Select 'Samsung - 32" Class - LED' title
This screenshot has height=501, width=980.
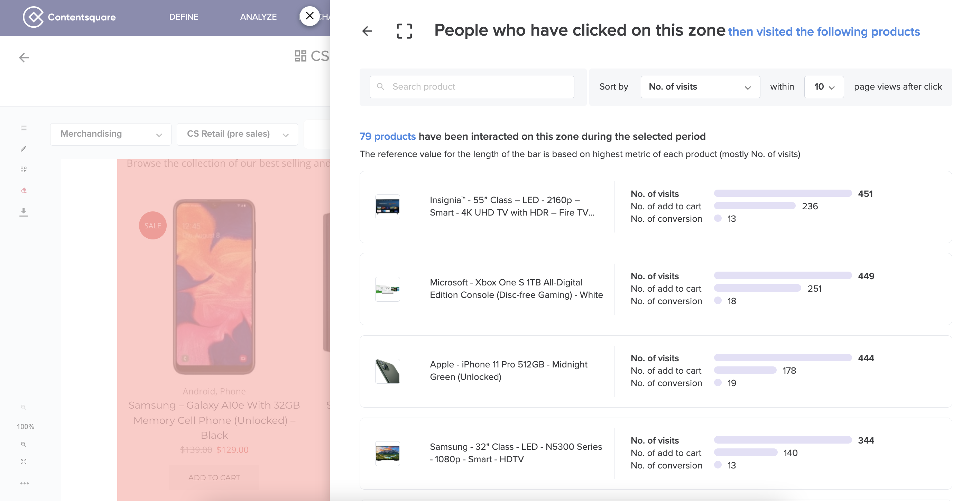pyautogui.click(x=516, y=453)
